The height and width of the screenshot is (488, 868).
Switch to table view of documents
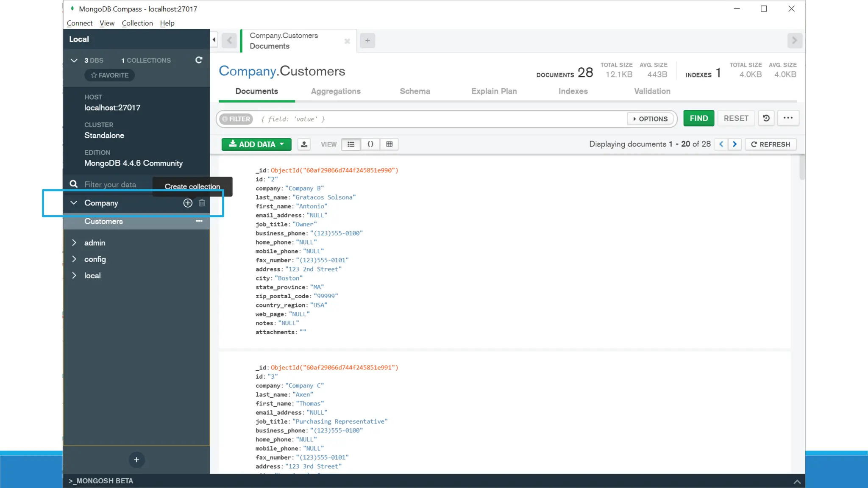click(389, 144)
